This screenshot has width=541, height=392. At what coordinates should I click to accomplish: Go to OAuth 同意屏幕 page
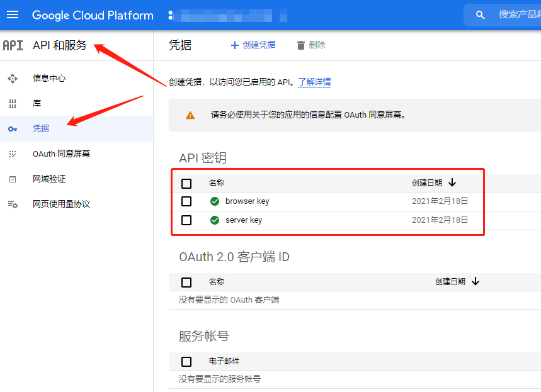[x=61, y=154]
